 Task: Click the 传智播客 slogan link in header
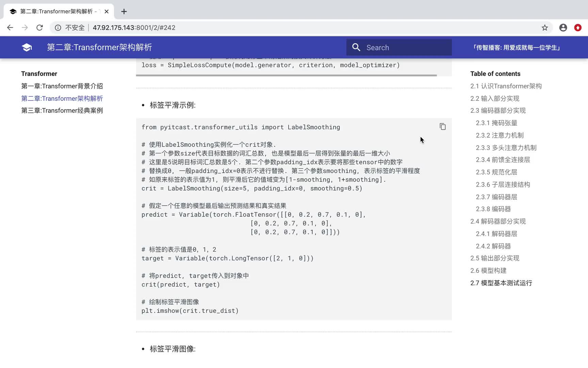click(x=516, y=48)
